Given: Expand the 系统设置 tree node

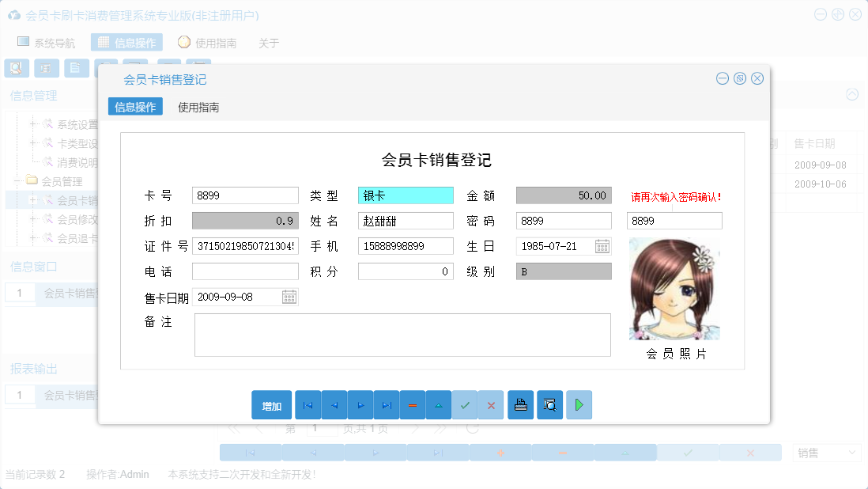Looking at the screenshot, I should pos(32,123).
